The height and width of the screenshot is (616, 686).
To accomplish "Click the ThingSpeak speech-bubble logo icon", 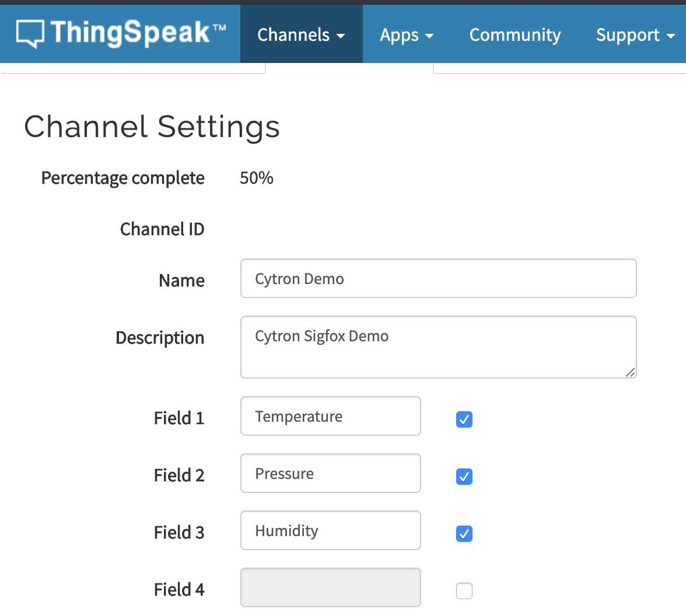I will [30, 34].
